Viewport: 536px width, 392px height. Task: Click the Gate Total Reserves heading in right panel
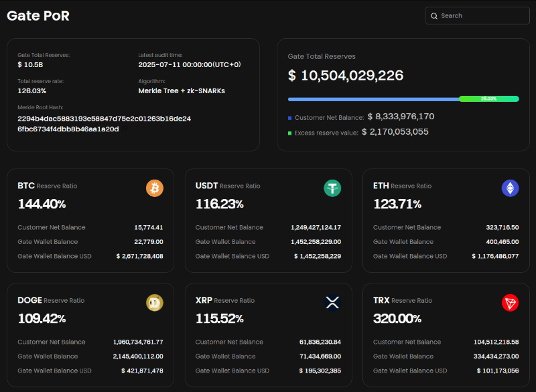[x=322, y=56]
